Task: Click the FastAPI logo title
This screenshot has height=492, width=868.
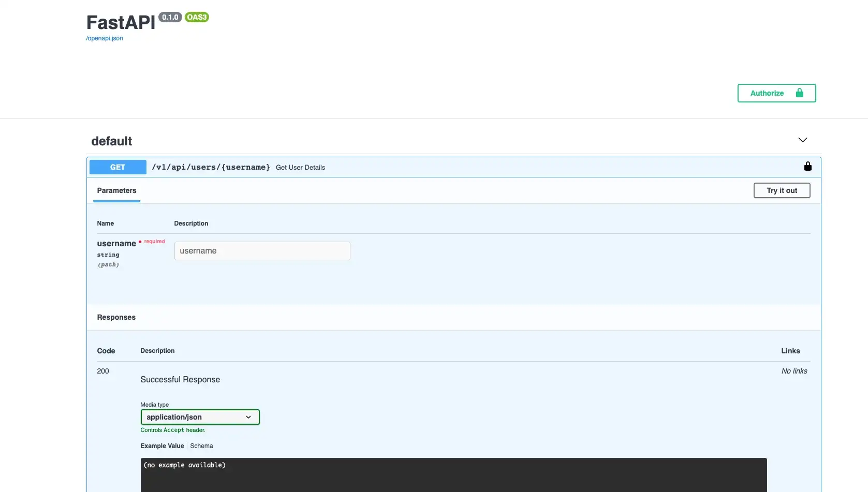Action: click(120, 22)
